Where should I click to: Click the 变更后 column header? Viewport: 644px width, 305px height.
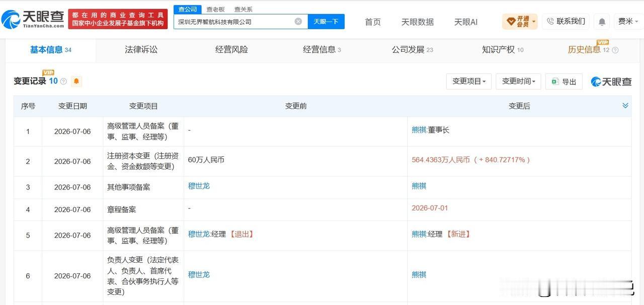pos(519,106)
